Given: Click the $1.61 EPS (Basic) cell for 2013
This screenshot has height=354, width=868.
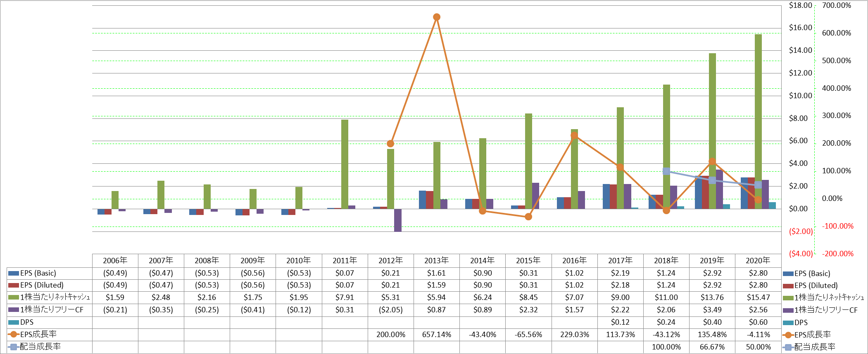Looking at the screenshot, I should [436, 273].
